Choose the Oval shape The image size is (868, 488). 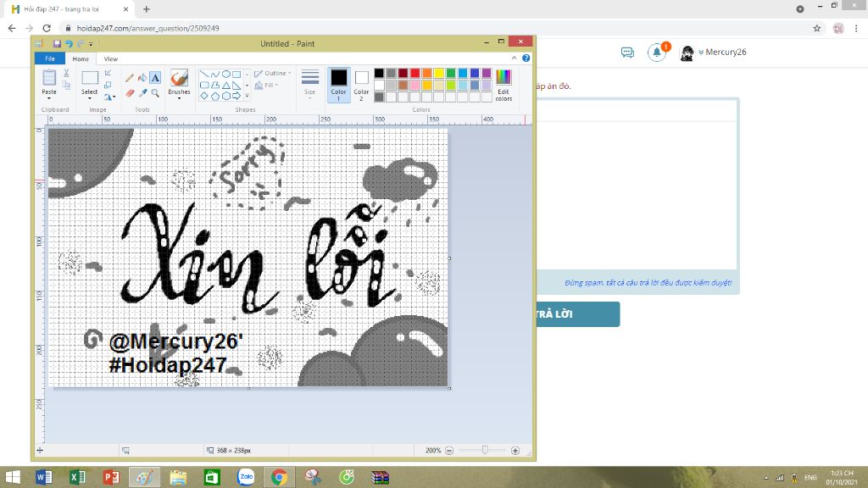click(225, 75)
